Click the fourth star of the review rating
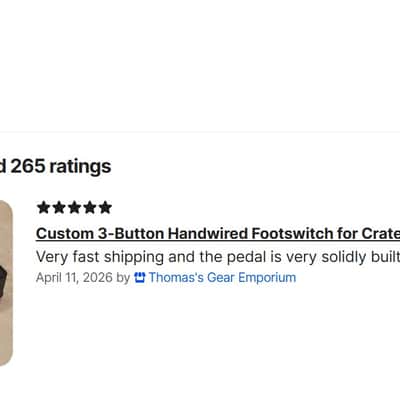Image resolution: width=400 pixels, height=400 pixels. (x=90, y=207)
